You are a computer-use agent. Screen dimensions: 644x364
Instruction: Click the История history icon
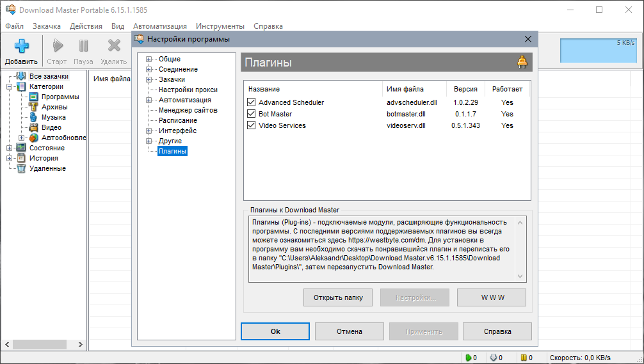tap(21, 158)
